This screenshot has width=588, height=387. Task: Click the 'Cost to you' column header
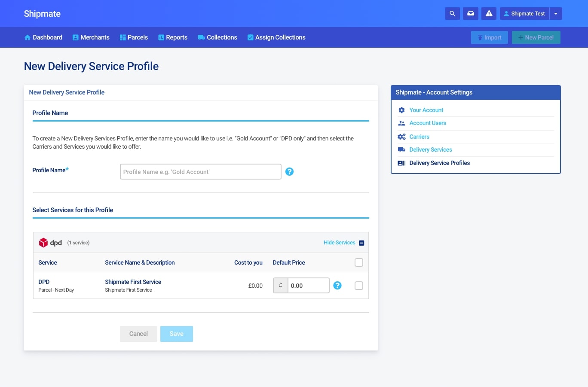[248, 262]
